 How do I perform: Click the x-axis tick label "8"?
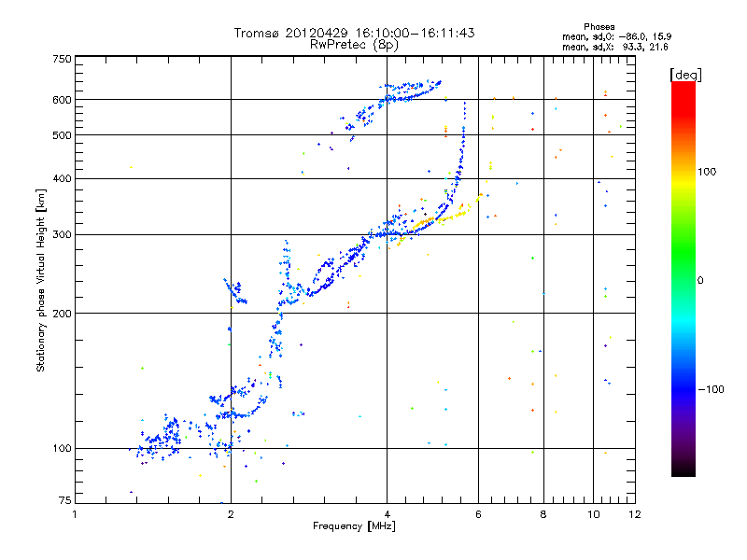click(543, 514)
